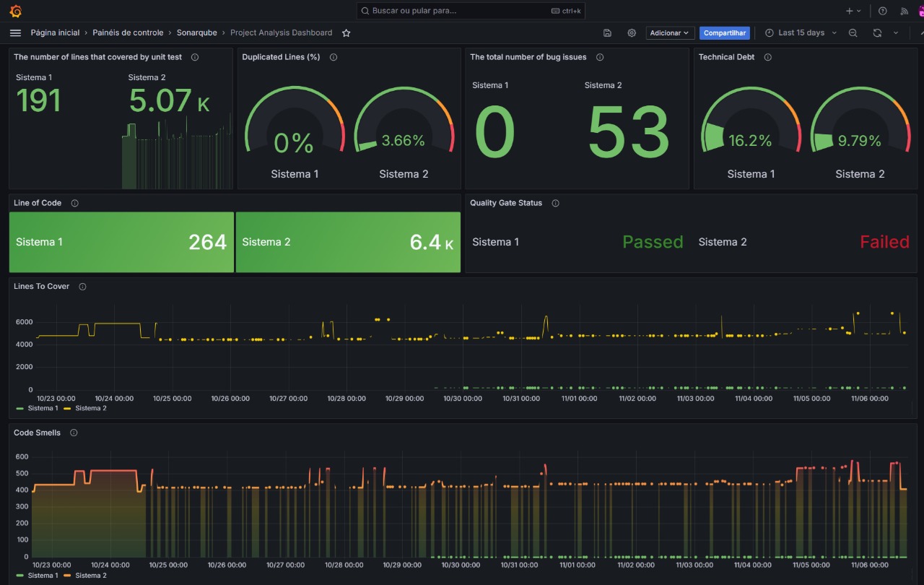Click the refresh dashboard icon

(877, 33)
